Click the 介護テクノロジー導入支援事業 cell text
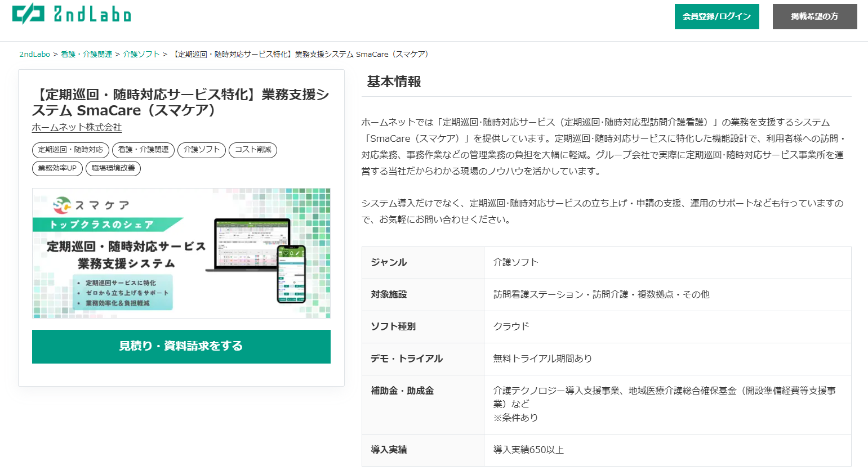Image resolution: width=868 pixels, height=475 pixels. point(665,404)
